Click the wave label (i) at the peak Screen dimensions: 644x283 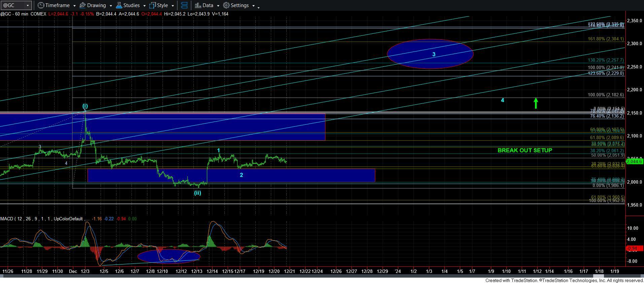[85, 106]
